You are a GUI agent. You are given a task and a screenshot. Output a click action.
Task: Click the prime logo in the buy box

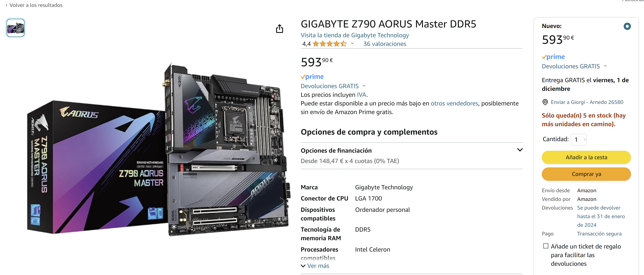553,57
